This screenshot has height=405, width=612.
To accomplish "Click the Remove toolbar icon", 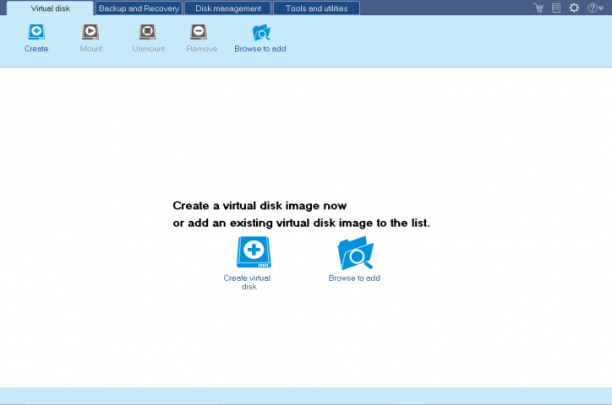I will 198,32.
